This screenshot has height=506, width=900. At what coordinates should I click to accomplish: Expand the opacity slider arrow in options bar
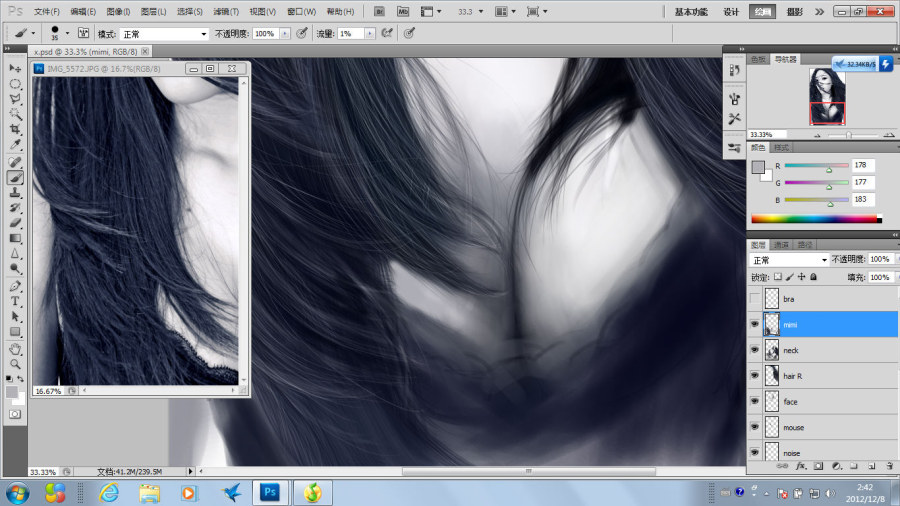(x=285, y=34)
